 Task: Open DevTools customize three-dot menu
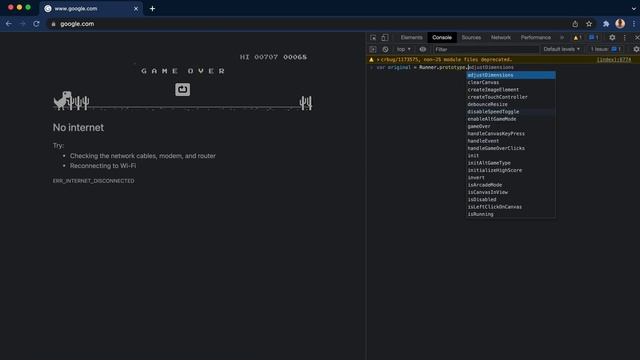[624, 38]
